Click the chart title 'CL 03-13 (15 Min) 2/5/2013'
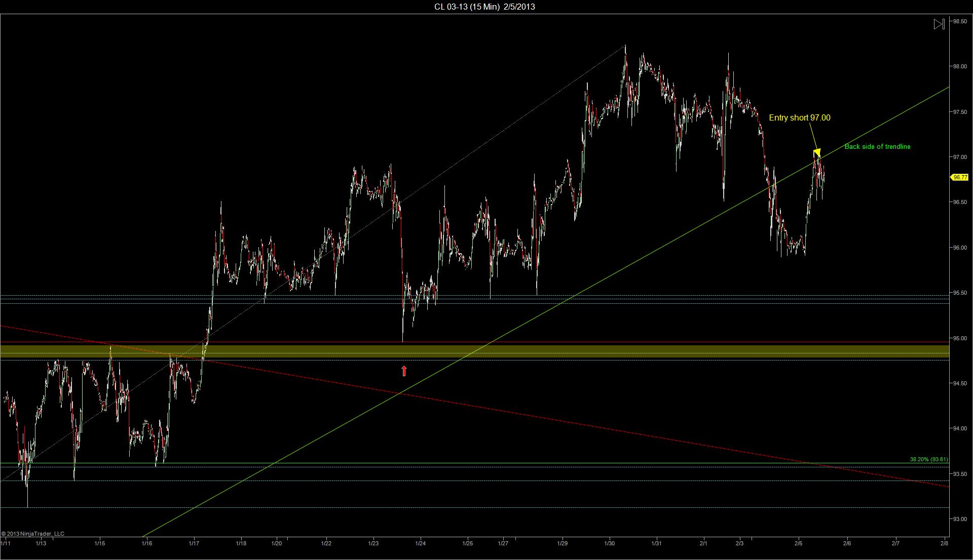Viewport: 973px width, 560px height. click(x=484, y=7)
